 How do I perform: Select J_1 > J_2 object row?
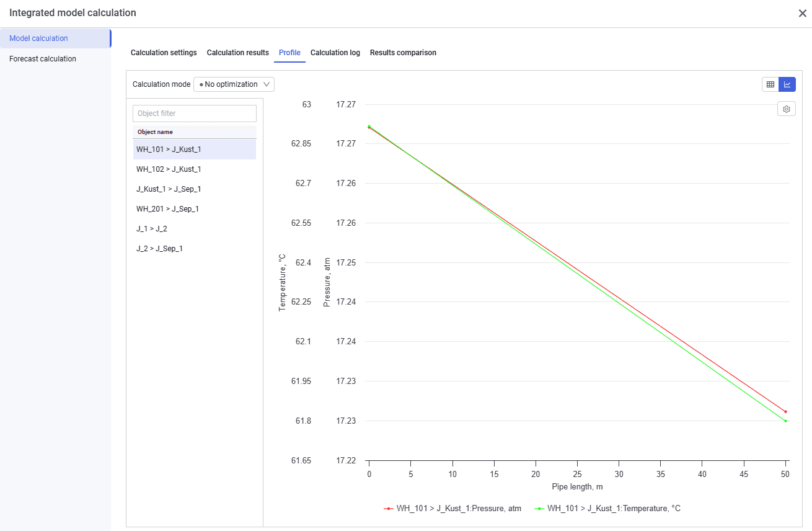pyautogui.click(x=195, y=229)
